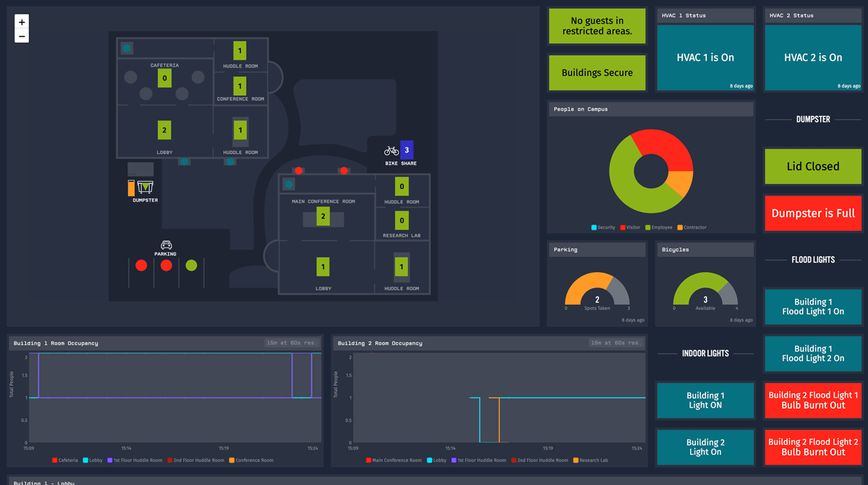Click the Building 2 Flood Light 1 Bulb Burnt Out alert
The width and height of the screenshot is (868, 485).
coord(812,400)
